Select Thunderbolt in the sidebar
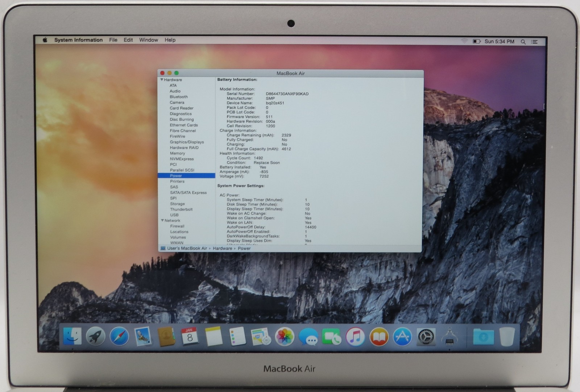Screen dimensions: 580x392 point(181,209)
